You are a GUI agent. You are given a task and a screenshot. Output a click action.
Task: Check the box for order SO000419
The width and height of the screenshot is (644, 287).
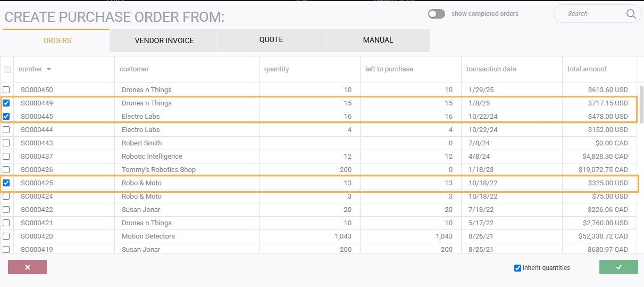tap(6, 249)
